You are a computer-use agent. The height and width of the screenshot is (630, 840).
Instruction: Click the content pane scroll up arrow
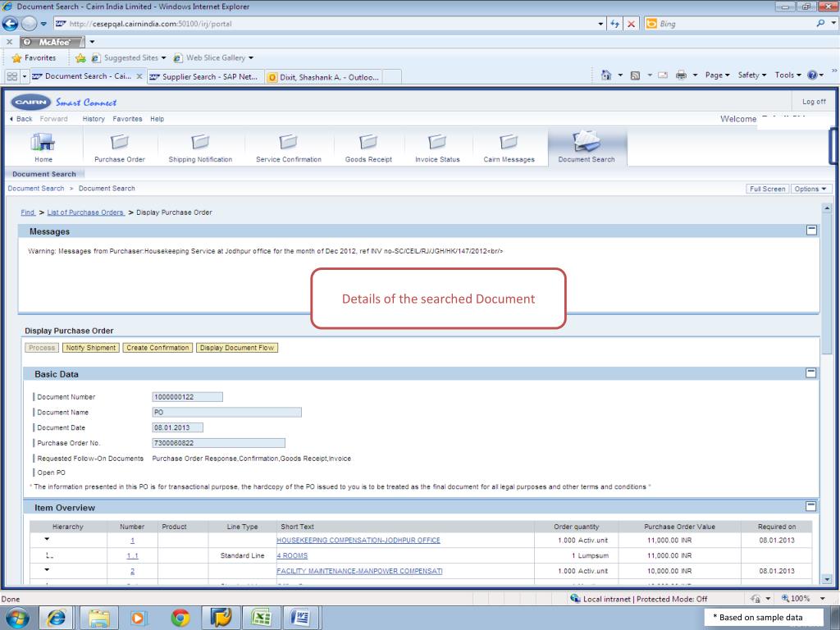827,208
